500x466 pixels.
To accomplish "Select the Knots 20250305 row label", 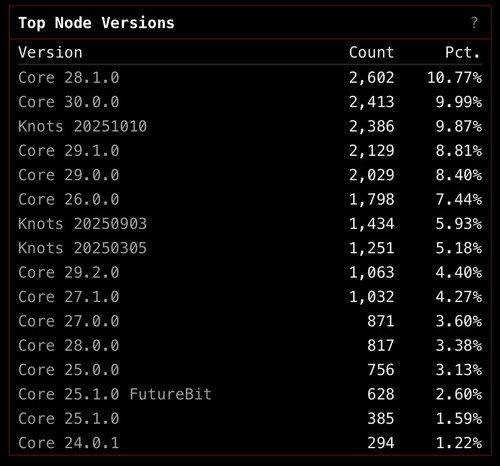I will pyautogui.click(x=82, y=248).
